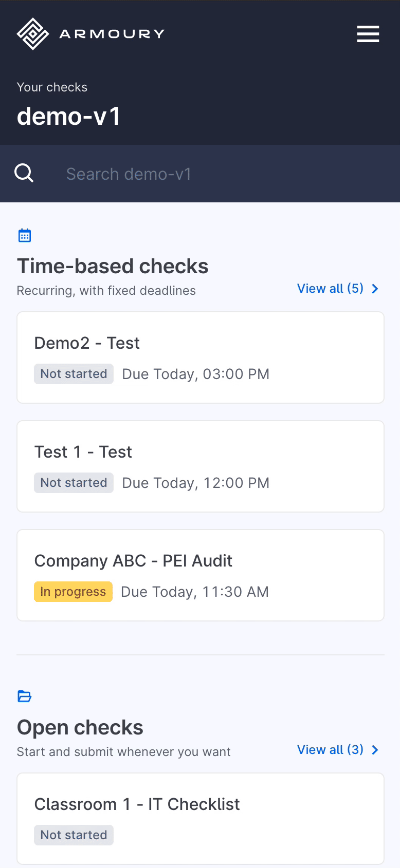Click Not started badge on Demo2
Image resolution: width=400 pixels, height=868 pixels.
(x=74, y=374)
